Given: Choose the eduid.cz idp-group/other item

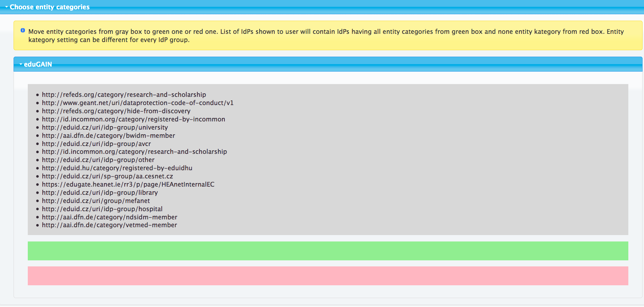Looking at the screenshot, I should click(x=98, y=160).
